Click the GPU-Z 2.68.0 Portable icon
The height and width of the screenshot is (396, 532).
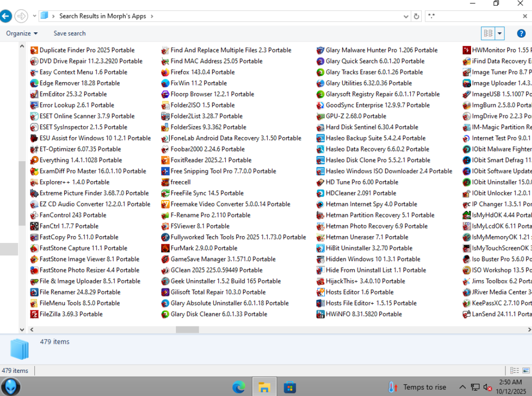320,116
